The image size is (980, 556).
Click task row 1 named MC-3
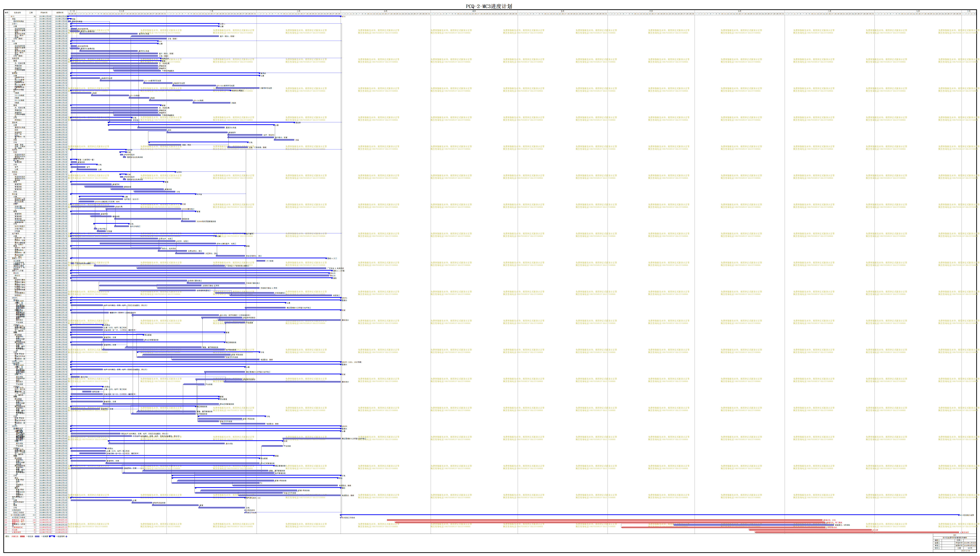(36, 16)
